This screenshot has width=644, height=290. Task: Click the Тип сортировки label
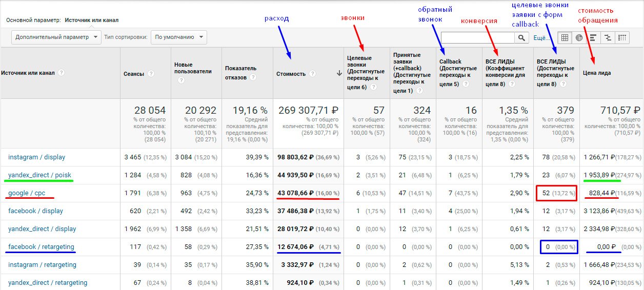[x=126, y=37]
